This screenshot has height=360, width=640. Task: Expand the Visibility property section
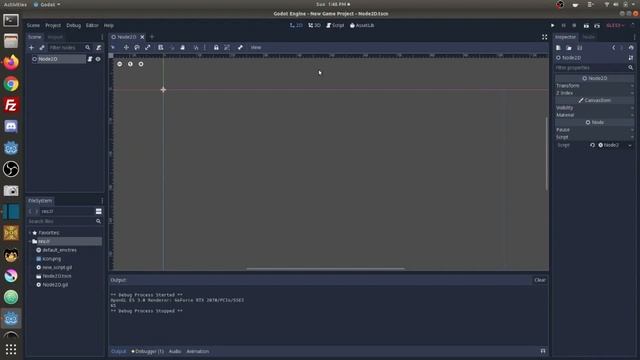(x=595, y=108)
